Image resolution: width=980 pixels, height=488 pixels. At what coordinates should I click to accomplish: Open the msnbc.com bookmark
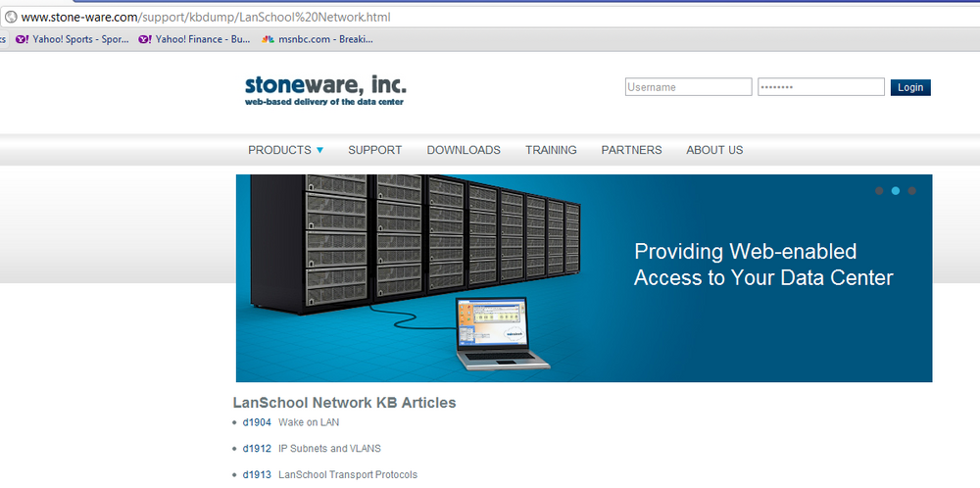318,39
